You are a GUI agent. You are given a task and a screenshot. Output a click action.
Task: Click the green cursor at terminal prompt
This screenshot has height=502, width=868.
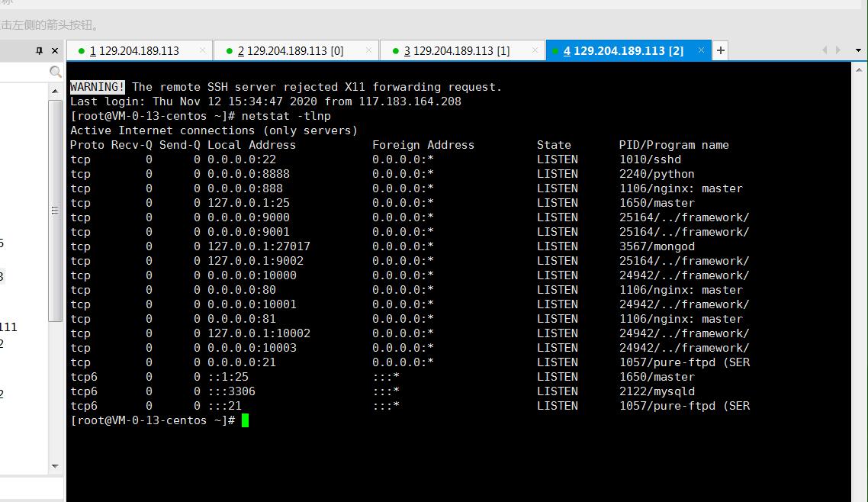click(x=246, y=420)
